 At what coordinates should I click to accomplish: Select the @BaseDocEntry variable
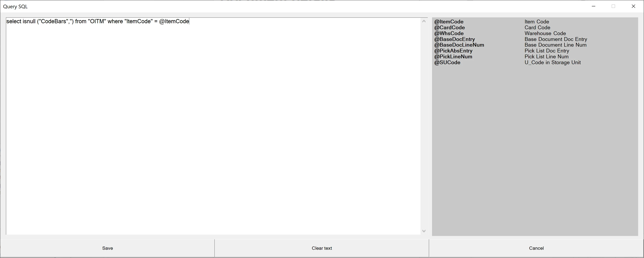[x=454, y=39]
